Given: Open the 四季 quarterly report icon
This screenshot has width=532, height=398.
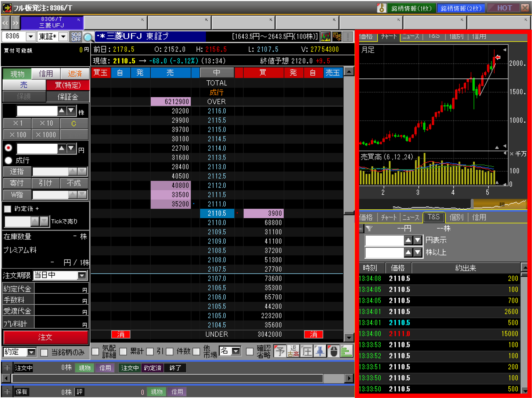Looking at the screenshot, I should click(x=337, y=37).
